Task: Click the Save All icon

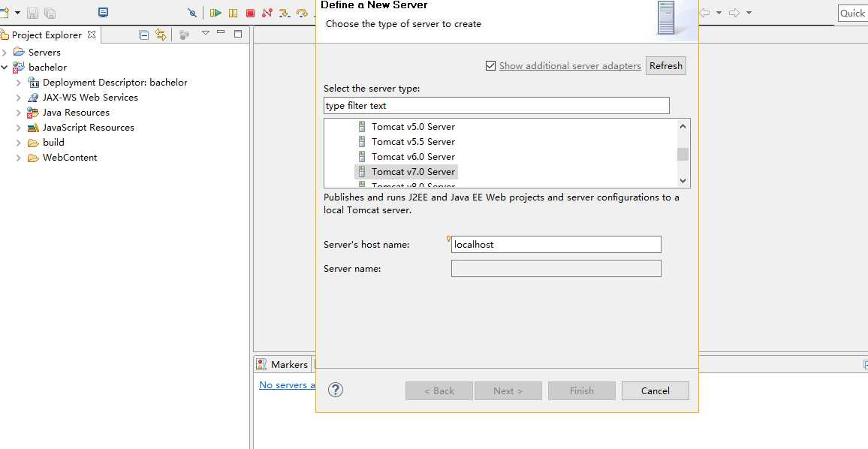Action: coord(50,12)
